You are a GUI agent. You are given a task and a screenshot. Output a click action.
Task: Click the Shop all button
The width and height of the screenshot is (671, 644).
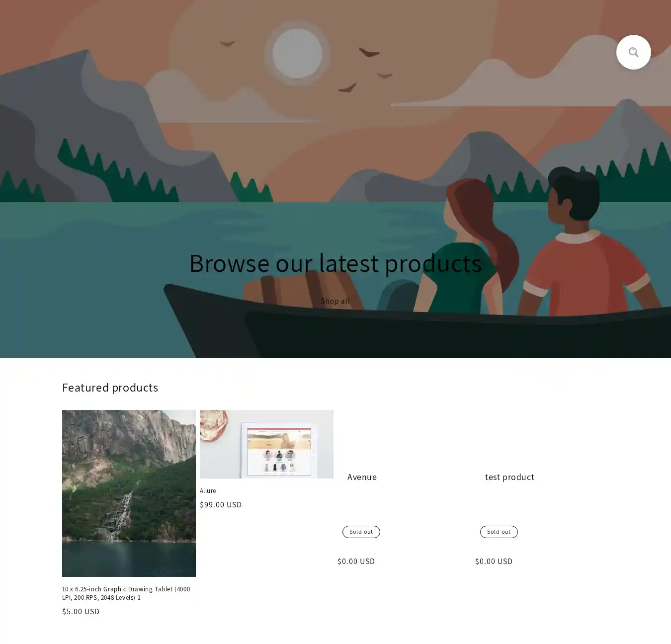pyautogui.click(x=335, y=301)
